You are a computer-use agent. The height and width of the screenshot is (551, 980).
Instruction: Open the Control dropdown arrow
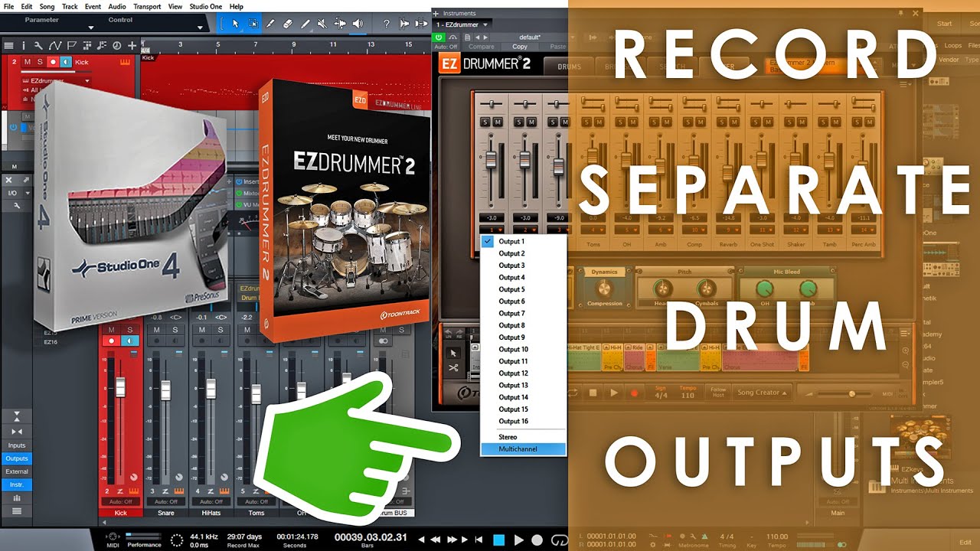tap(201, 28)
